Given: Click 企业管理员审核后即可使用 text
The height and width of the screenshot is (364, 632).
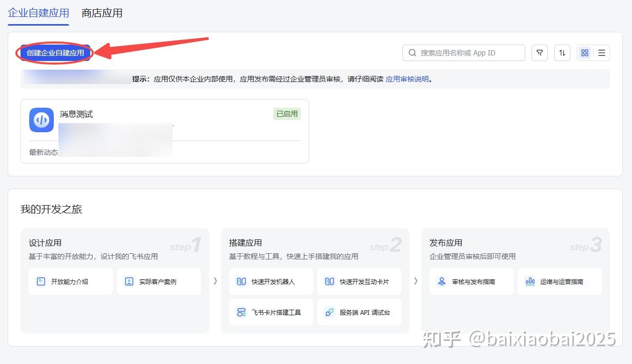Looking at the screenshot, I should click(473, 256).
